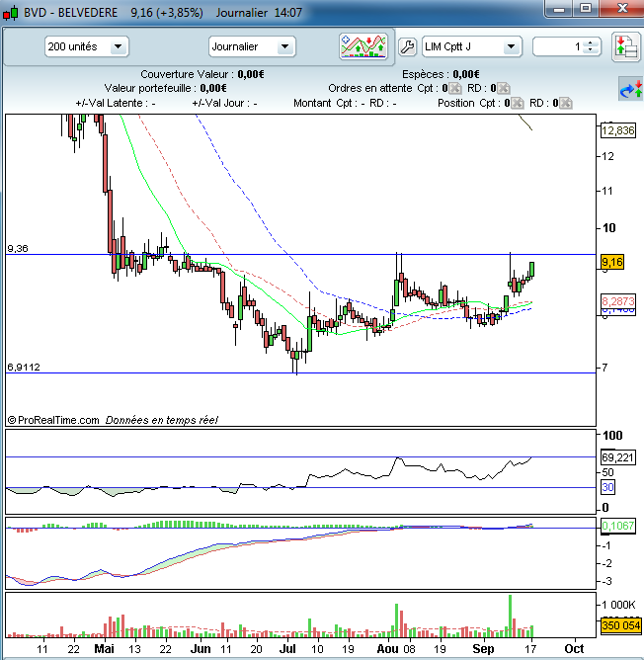Close RD position X icon
This screenshot has width=644, height=660.
pos(566,103)
